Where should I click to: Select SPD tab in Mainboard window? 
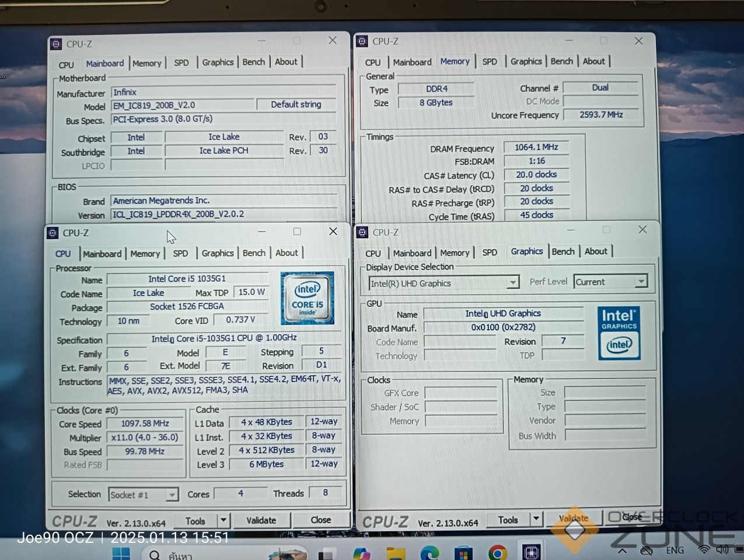point(181,62)
